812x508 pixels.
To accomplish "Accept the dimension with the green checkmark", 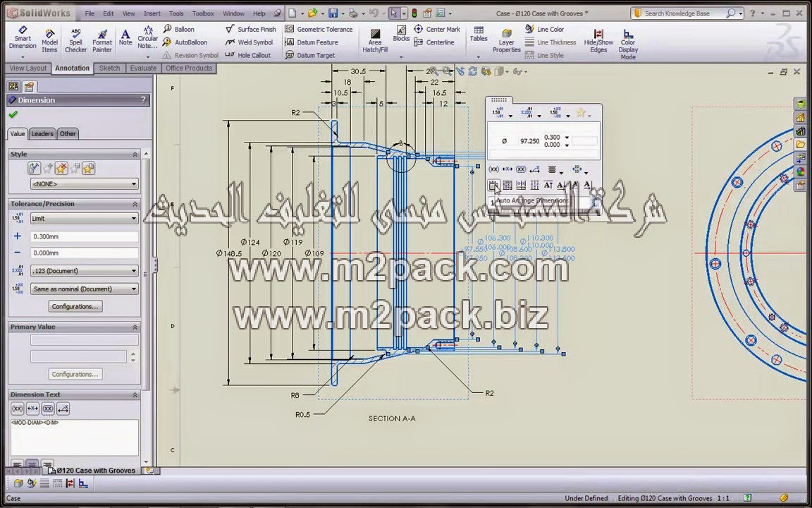I will pyautogui.click(x=13, y=114).
